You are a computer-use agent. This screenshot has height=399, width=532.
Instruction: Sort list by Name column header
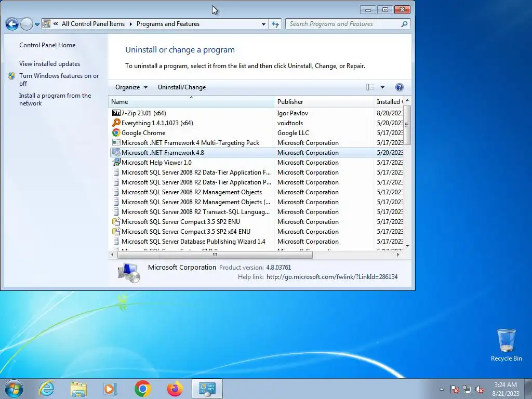coord(191,101)
